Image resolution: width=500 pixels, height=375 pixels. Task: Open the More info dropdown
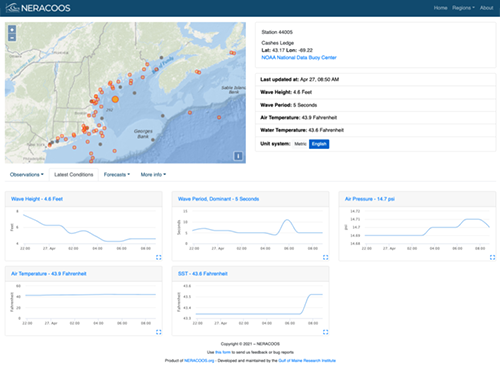(153, 175)
